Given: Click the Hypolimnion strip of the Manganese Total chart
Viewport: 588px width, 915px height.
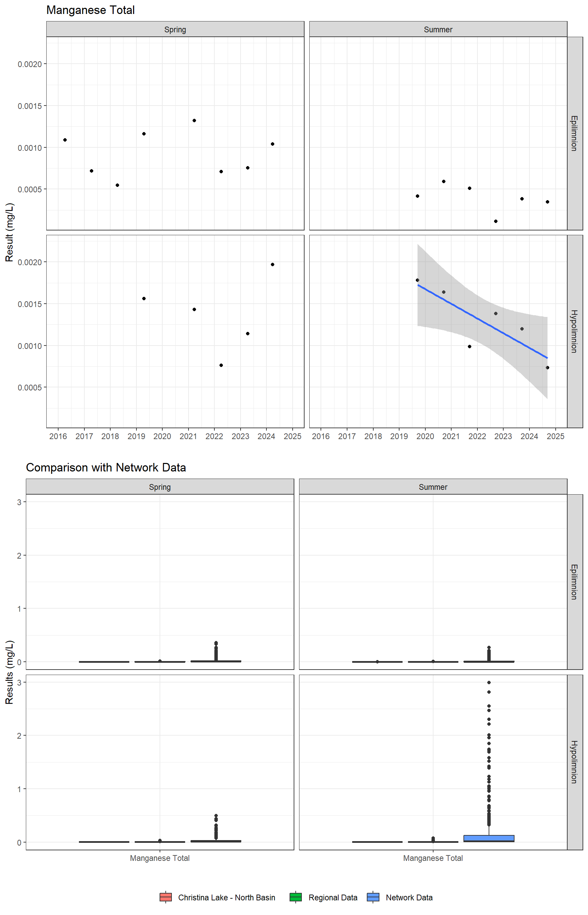Looking at the screenshot, I should pos(575,331).
